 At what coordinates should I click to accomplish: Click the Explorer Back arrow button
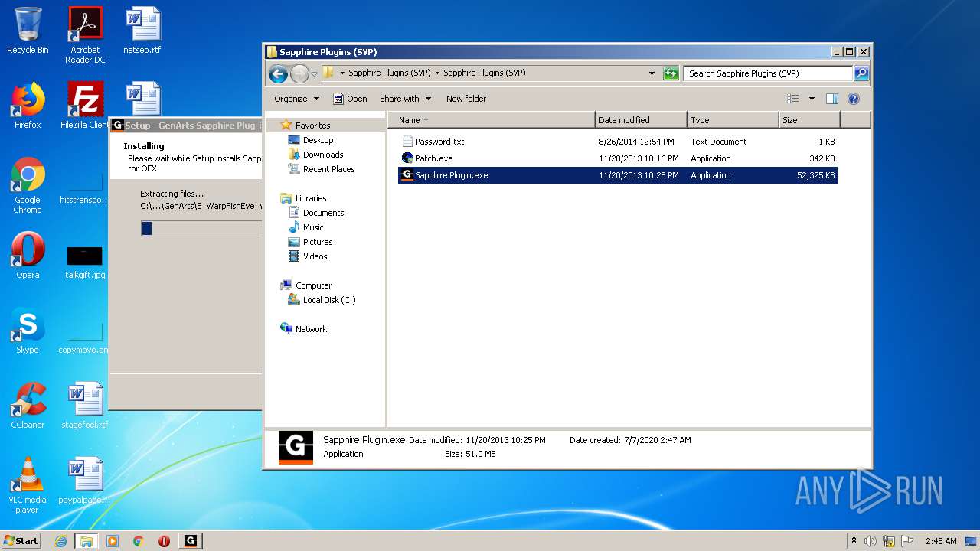coord(278,73)
